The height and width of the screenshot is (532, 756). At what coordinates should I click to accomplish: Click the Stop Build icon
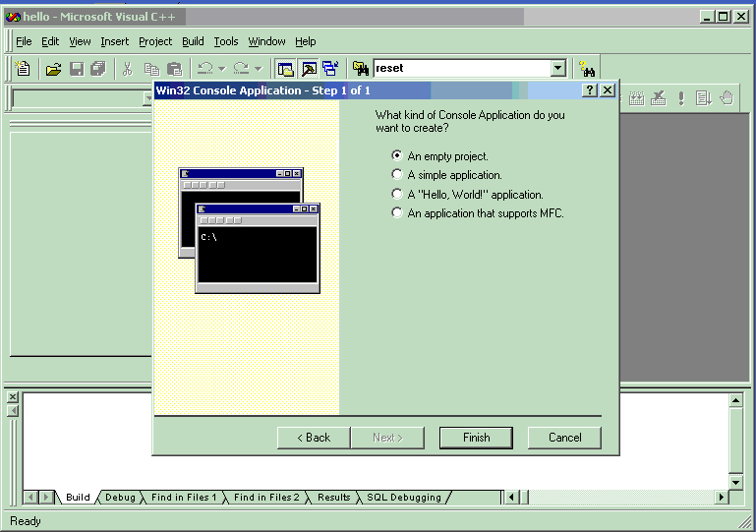click(x=659, y=98)
